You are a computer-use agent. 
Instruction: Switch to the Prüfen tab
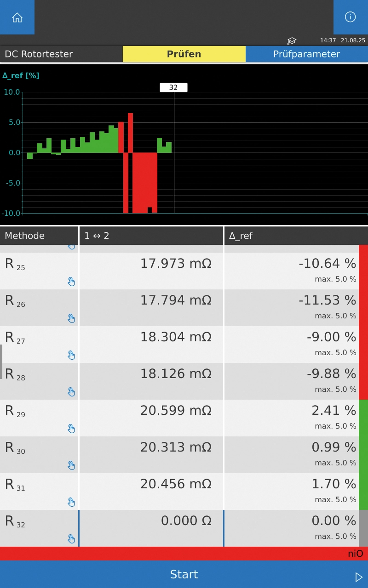(x=184, y=54)
